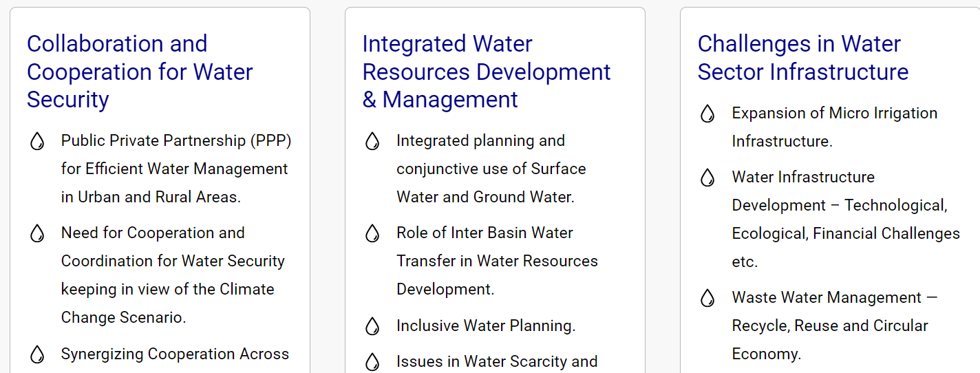
Task: Click the drop icon beside Inclusive Water Planning
Action: tap(372, 326)
